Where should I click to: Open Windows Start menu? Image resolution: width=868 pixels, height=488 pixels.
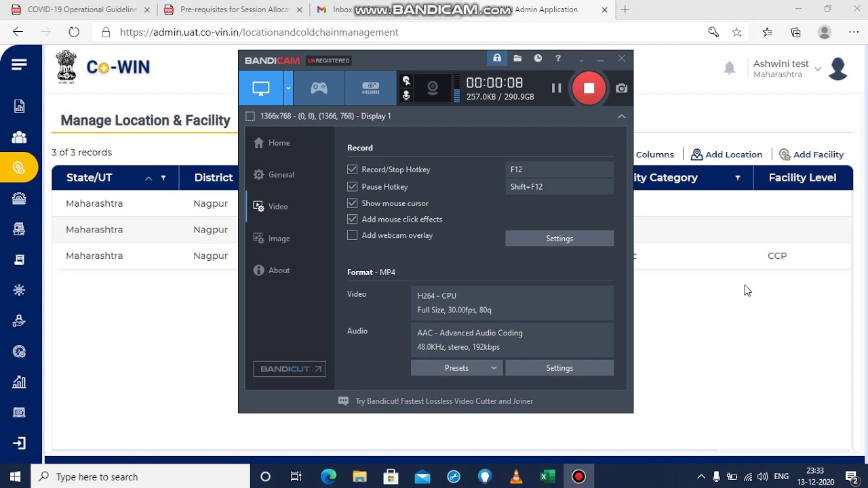tap(16, 476)
